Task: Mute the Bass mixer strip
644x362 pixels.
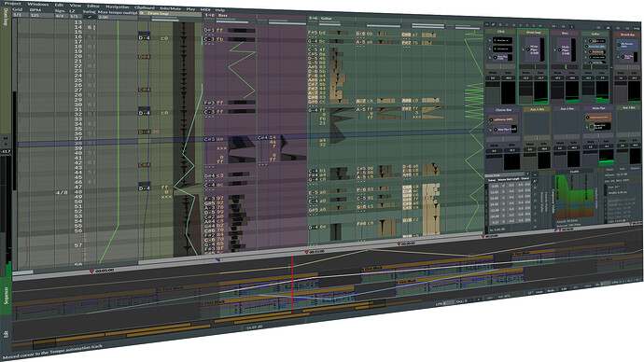Action: (557, 73)
